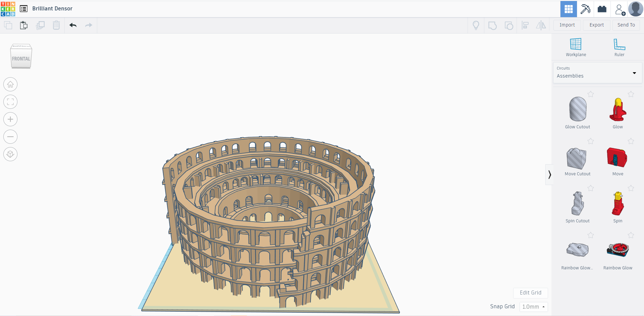Undo the last action

pos(73,25)
